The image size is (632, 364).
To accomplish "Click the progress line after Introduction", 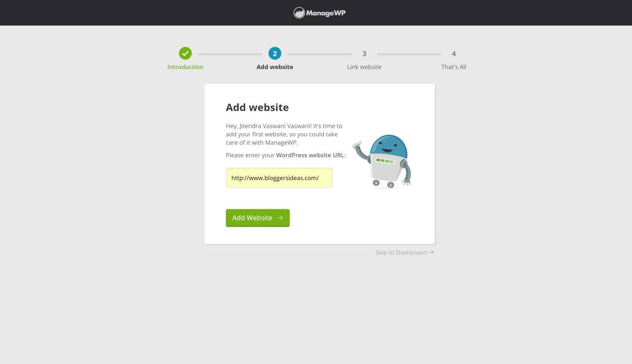I will tap(230, 54).
